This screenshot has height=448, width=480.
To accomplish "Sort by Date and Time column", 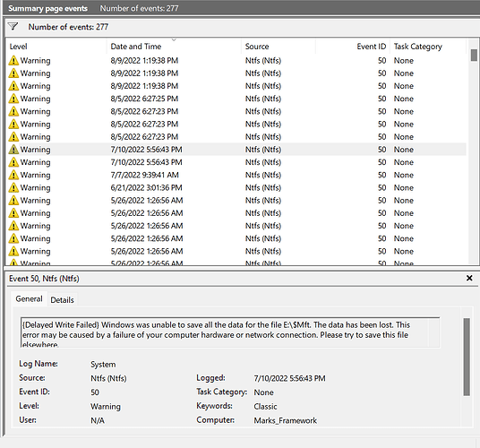I will point(174,47).
